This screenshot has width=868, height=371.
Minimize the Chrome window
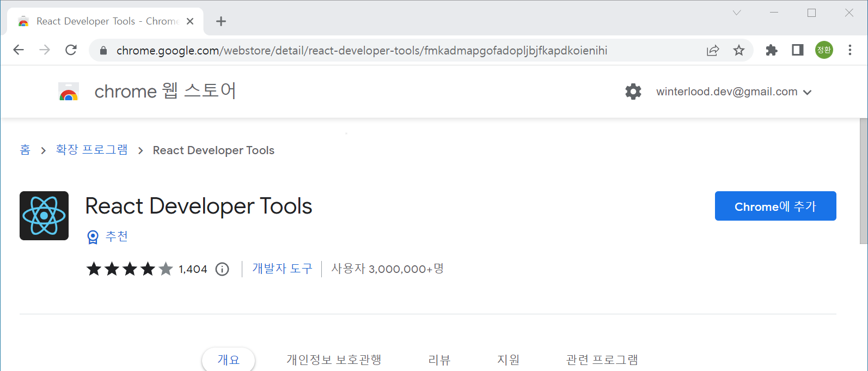pyautogui.click(x=774, y=13)
